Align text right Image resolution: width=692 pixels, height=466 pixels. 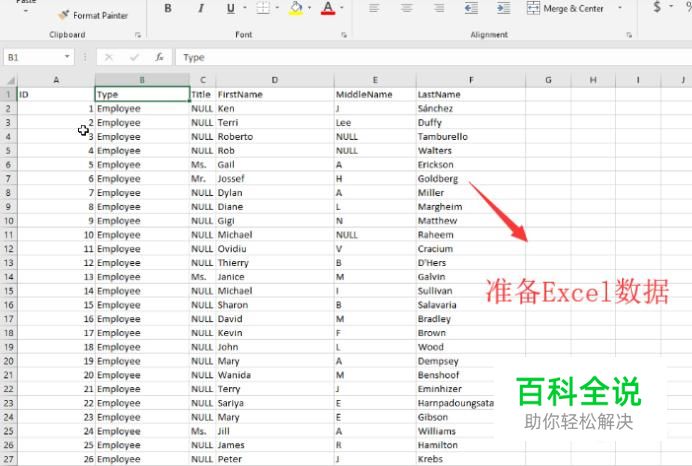[x=439, y=8]
